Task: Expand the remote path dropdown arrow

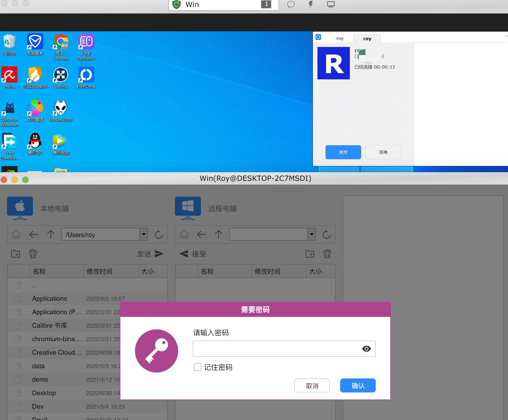Action: [x=312, y=234]
